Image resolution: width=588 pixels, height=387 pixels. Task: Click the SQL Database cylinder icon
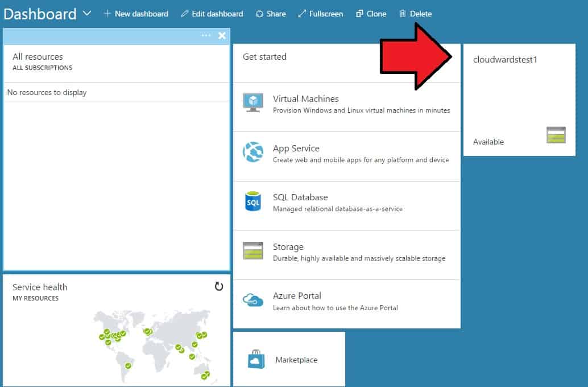point(252,201)
